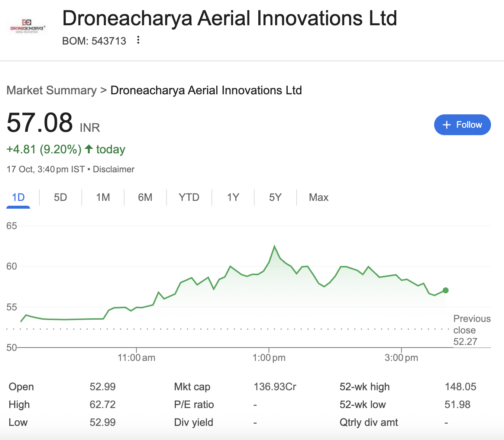The image size is (504, 440).
Task: Click the company title heading
Action: point(229,18)
